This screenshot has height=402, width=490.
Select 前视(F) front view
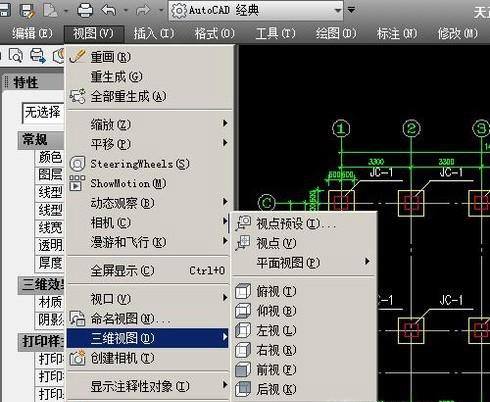(x=304, y=370)
